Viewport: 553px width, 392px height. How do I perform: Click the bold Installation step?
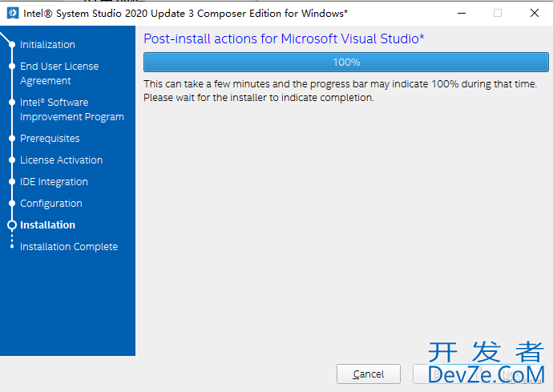(x=47, y=225)
